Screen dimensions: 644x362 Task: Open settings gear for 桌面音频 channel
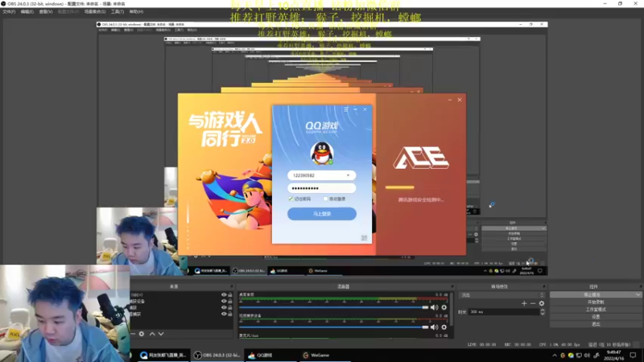click(444, 307)
